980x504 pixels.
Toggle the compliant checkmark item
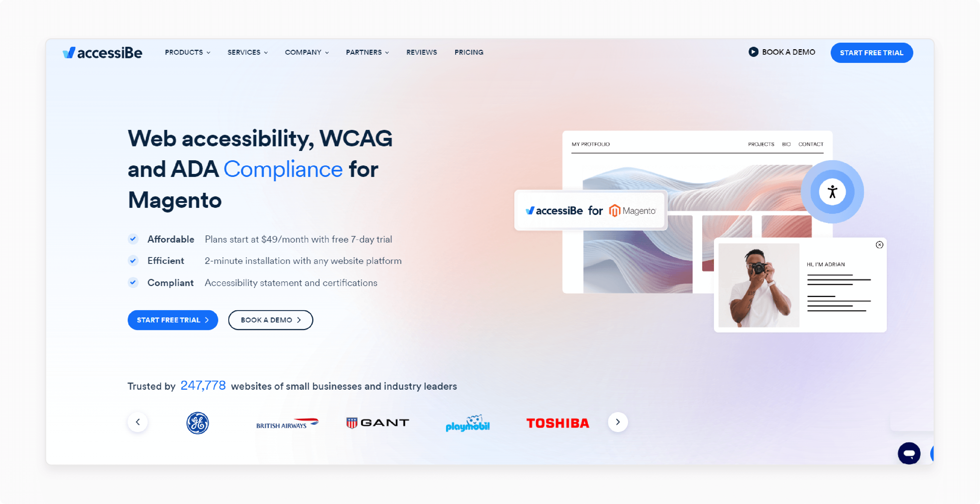tap(133, 282)
